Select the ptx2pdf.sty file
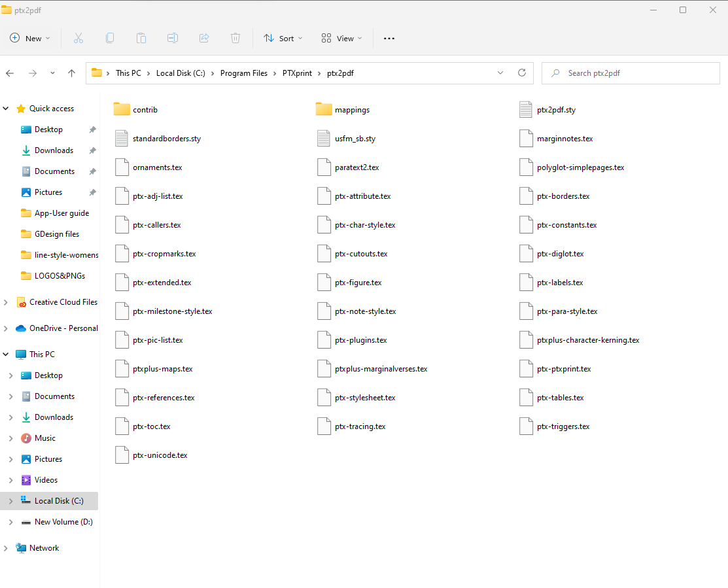Screen dimensions: 728x588 click(557, 109)
